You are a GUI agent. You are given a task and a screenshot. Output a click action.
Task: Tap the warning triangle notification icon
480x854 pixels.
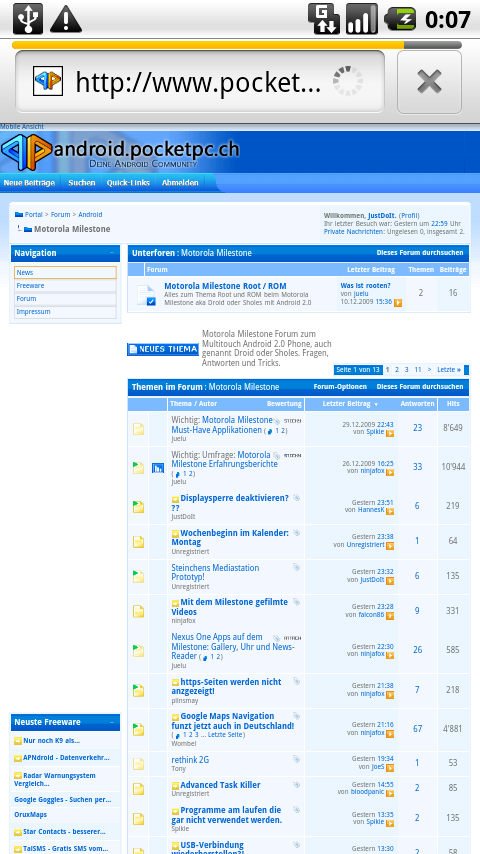coord(66,19)
